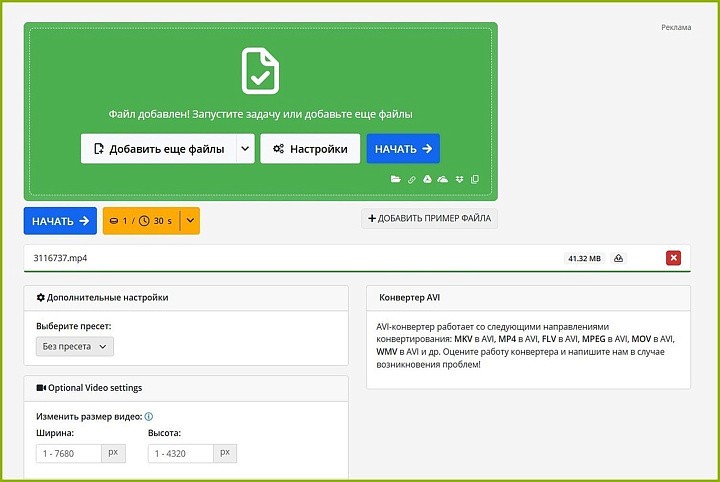720x482 pixels.
Task: Open the Настройки button
Action: pos(310,149)
